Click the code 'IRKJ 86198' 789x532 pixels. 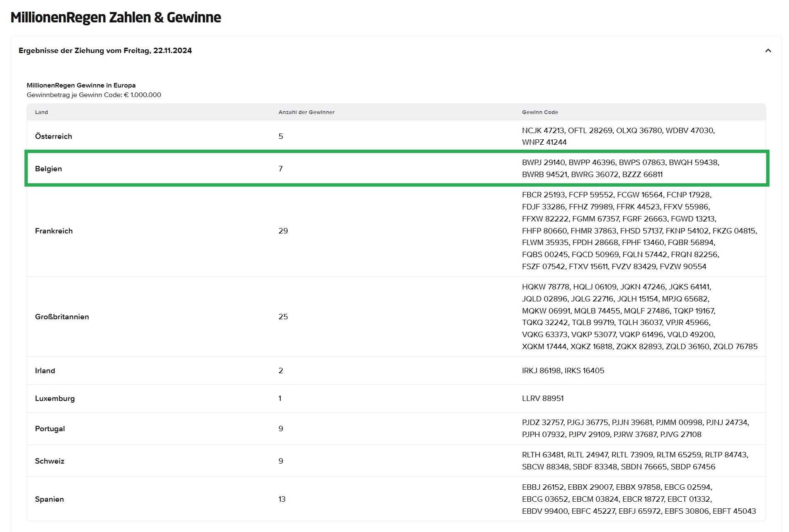tap(541, 371)
